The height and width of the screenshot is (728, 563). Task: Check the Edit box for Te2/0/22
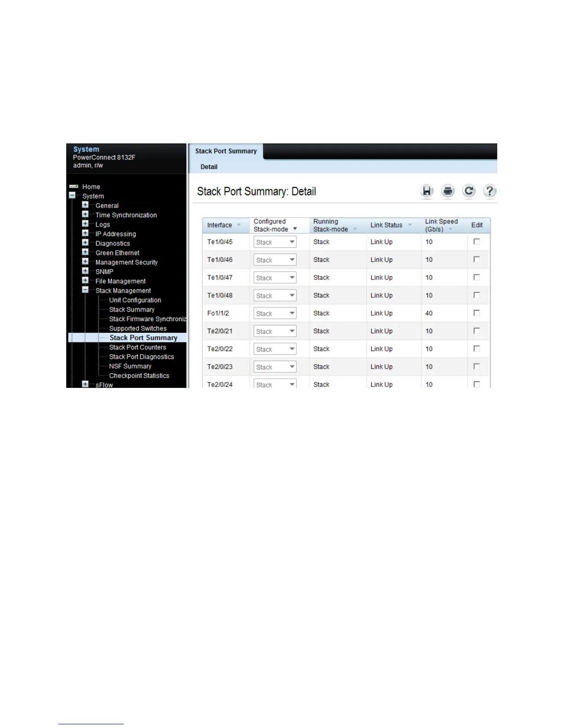tap(477, 348)
